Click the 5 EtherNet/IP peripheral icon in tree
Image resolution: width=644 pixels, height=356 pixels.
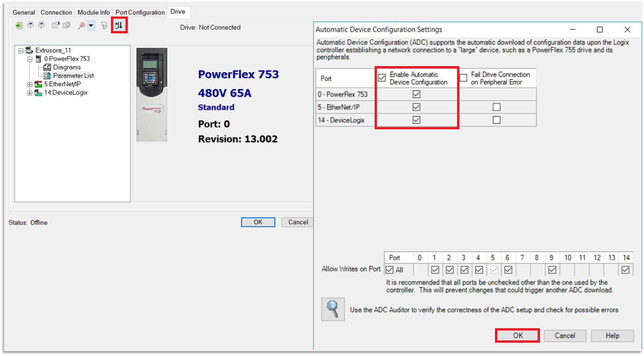point(38,84)
